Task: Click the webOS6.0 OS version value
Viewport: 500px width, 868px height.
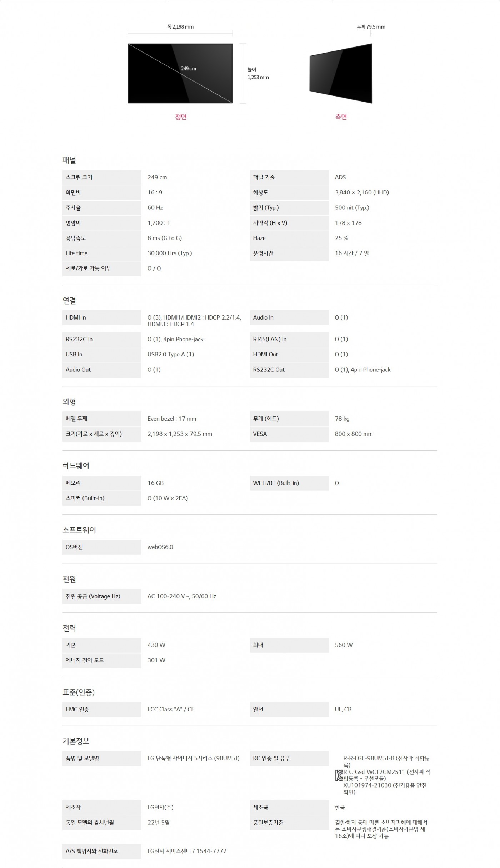Action: (160, 547)
